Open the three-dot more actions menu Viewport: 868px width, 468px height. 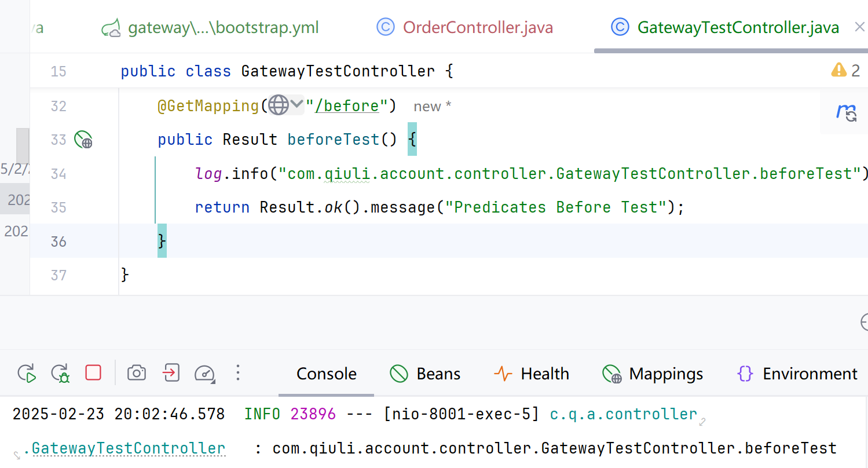pos(238,373)
